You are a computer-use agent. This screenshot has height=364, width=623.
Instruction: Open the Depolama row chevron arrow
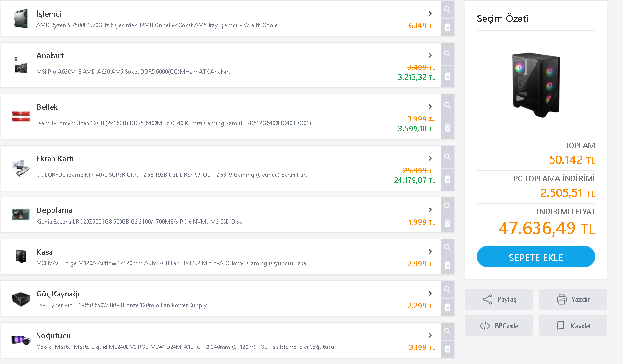pyautogui.click(x=430, y=210)
